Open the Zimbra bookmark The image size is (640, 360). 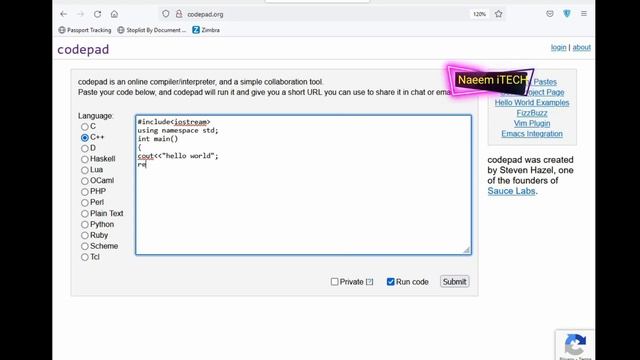[x=206, y=30]
